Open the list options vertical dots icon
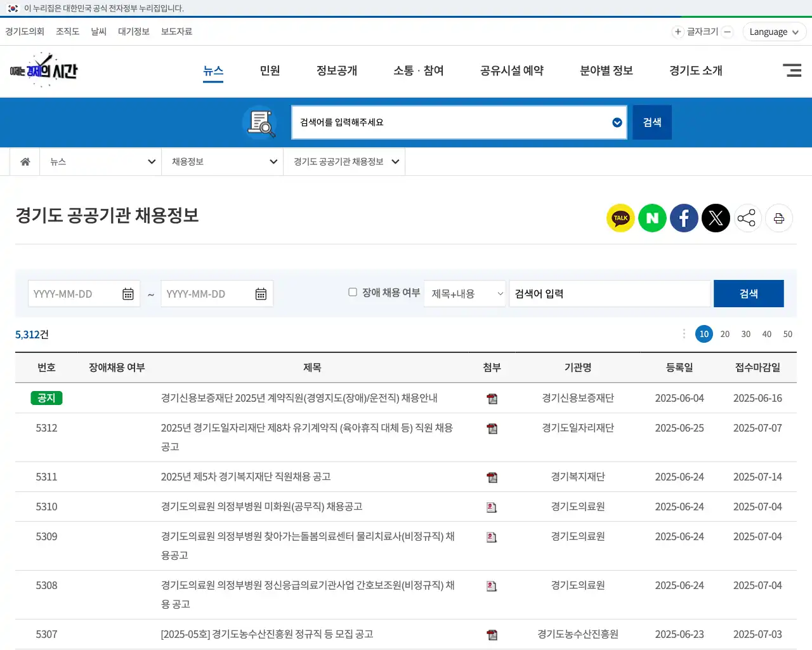The height and width of the screenshot is (650, 812). (684, 334)
